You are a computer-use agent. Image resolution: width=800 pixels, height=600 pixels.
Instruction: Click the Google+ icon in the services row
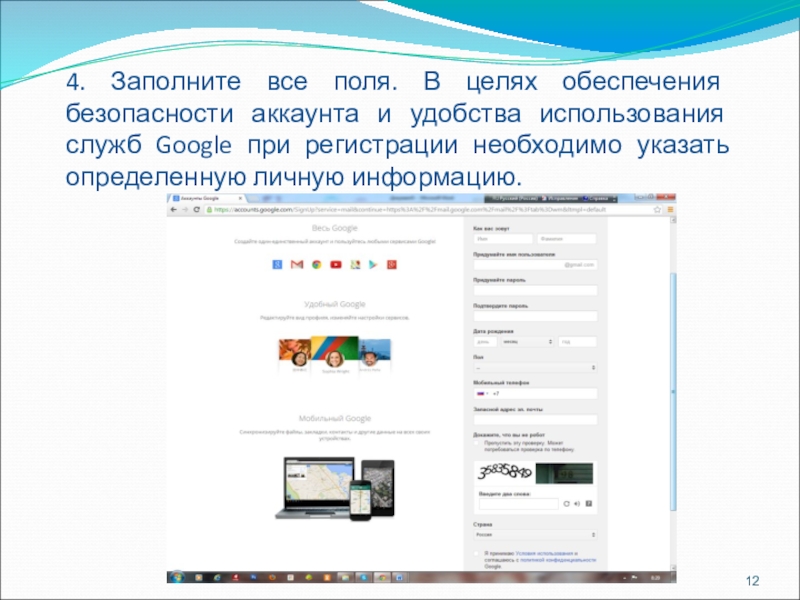pos(392,264)
